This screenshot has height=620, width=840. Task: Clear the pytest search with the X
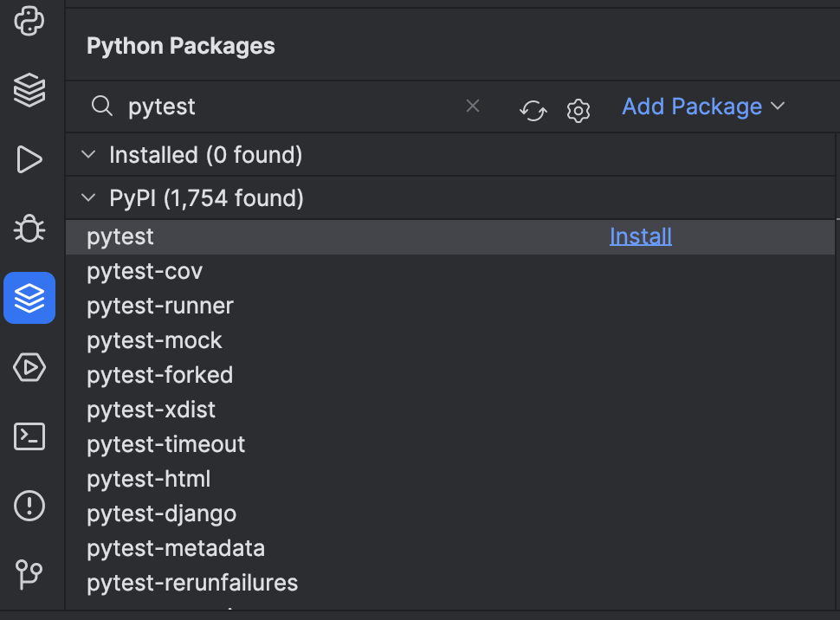[473, 106]
